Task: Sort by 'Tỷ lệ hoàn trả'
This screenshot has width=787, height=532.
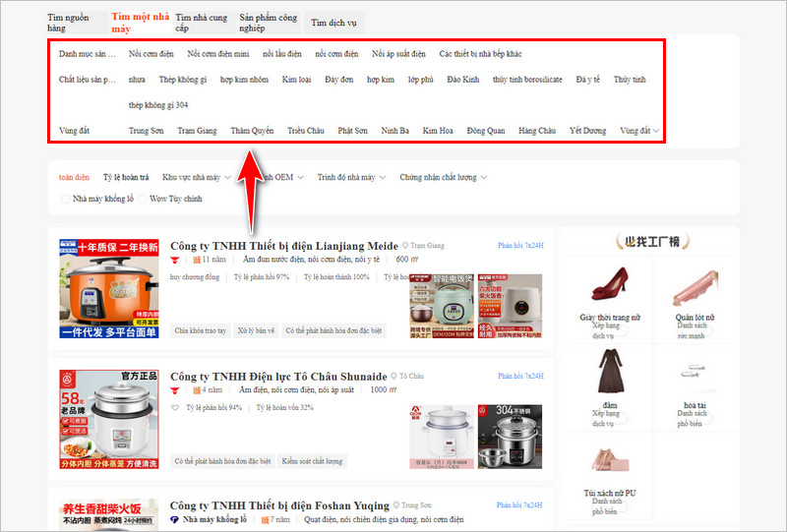Action: (x=126, y=177)
